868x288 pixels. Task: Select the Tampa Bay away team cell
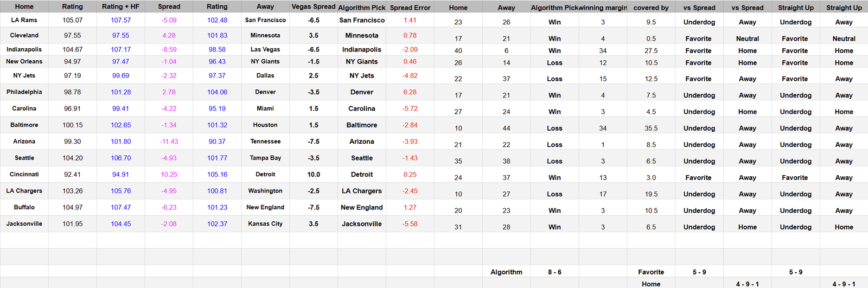click(265, 158)
